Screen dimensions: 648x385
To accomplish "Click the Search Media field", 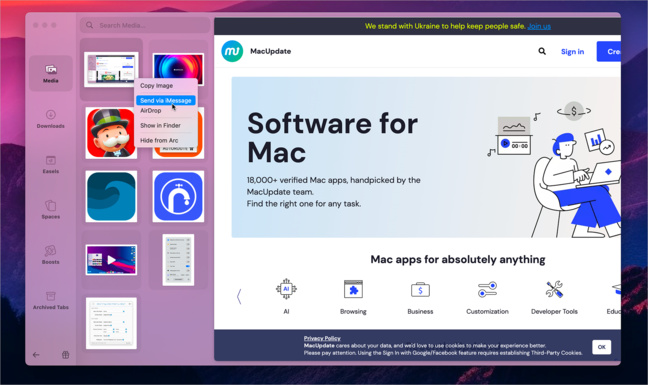I will click(x=145, y=25).
